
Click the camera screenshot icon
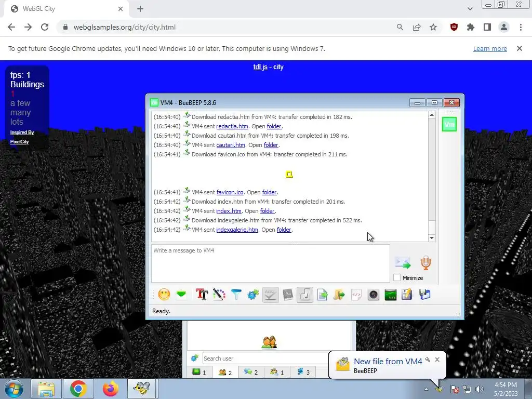pos(373,294)
